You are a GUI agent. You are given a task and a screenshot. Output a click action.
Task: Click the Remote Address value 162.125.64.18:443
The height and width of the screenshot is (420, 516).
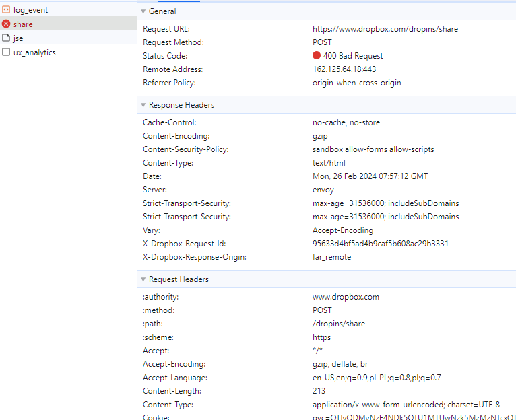(344, 69)
